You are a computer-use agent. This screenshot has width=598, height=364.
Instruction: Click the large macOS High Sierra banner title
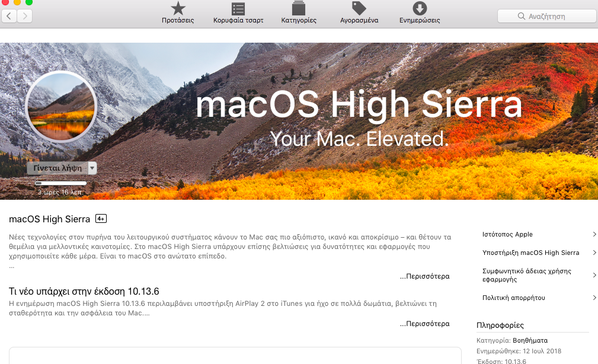pyautogui.click(x=359, y=104)
